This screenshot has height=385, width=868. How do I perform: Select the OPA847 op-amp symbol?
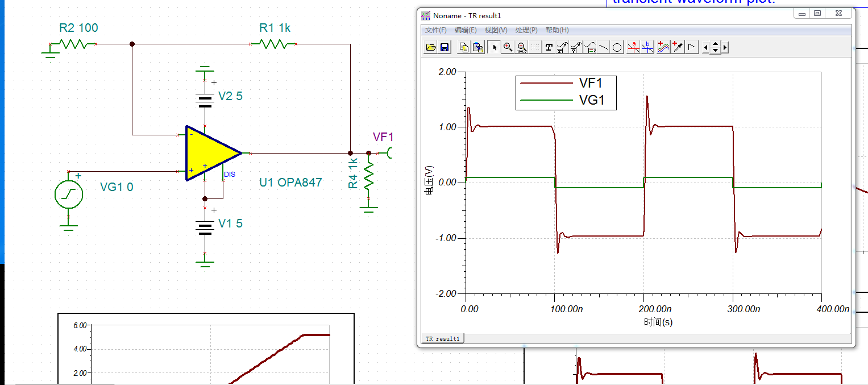coord(213,153)
